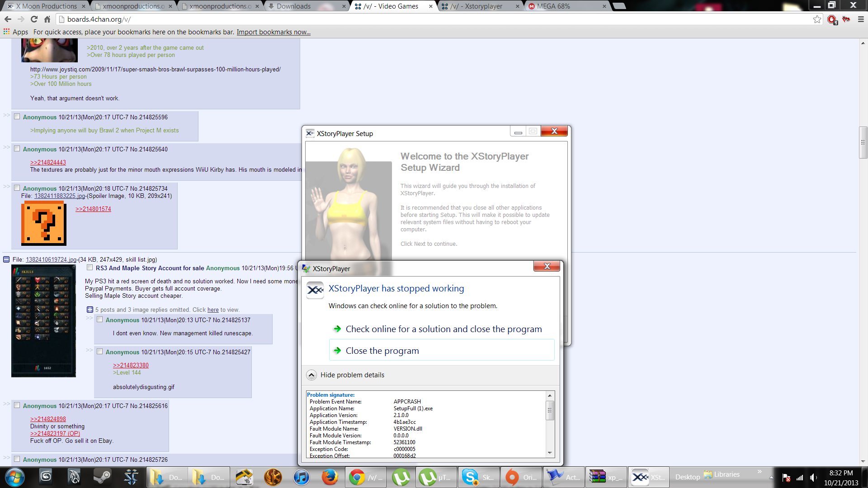Open Skype from the taskbar
The image size is (868, 488).
click(x=478, y=477)
